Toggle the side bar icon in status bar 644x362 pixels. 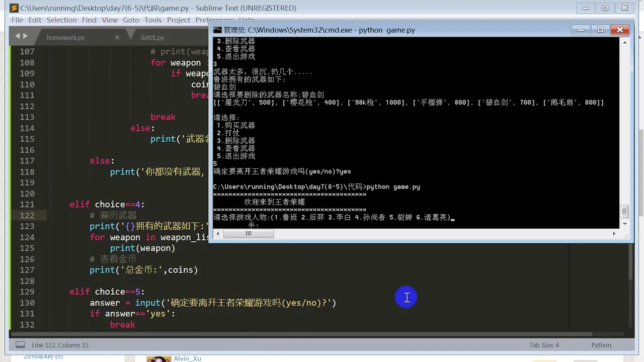coord(20,345)
